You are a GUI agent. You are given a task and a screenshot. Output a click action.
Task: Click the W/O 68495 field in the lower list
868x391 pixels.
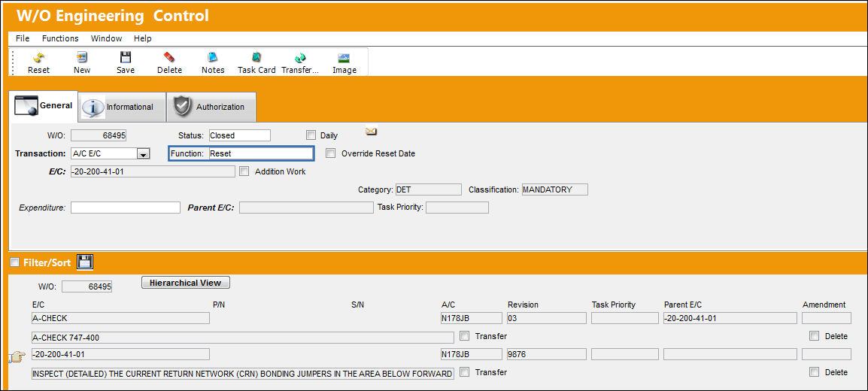click(x=87, y=286)
